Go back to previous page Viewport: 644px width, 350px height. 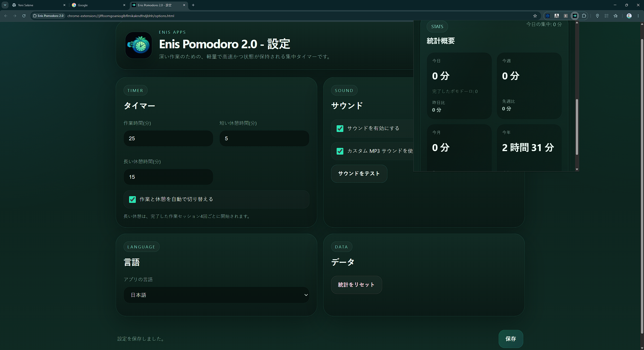coord(6,16)
